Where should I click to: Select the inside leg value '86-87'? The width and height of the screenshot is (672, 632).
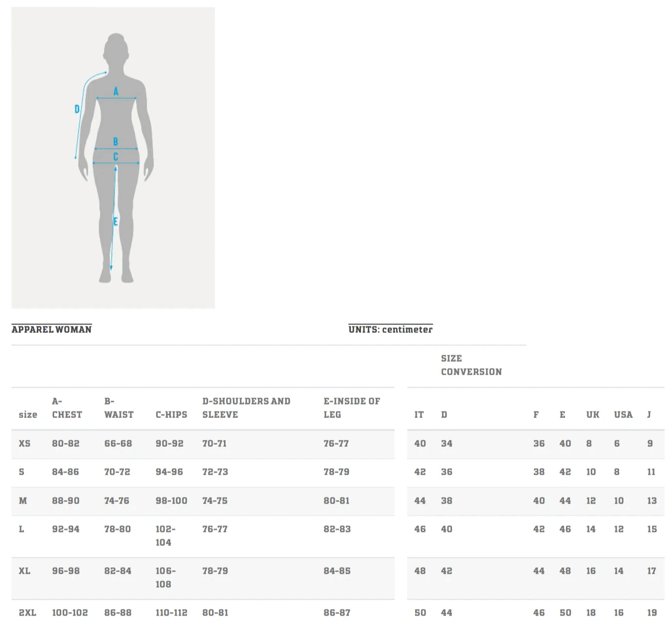(x=337, y=613)
